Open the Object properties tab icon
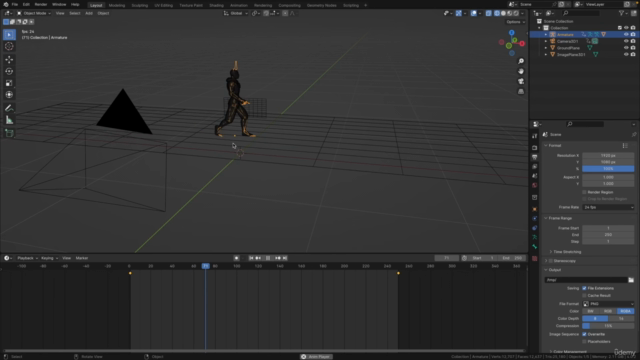 tap(535, 209)
